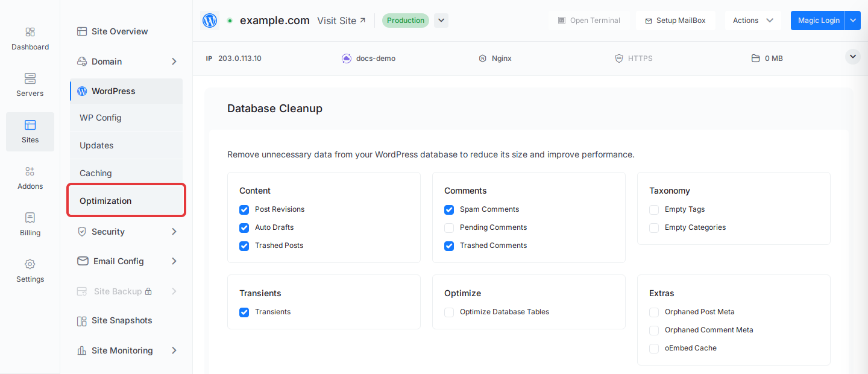Expand the Site Backup chevron
The image size is (868, 374).
[x=174, y=291]
